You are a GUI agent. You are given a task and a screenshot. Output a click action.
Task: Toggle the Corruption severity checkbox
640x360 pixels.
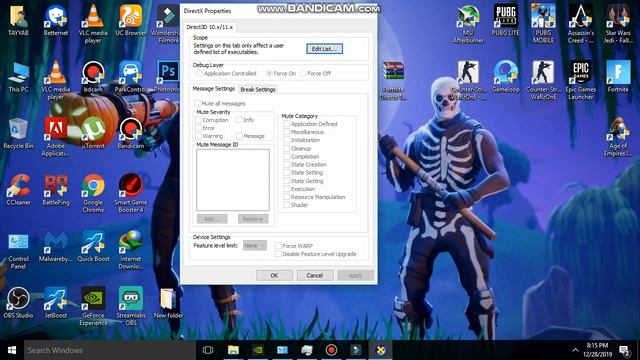pyautogui.click(x=198, y=120)
